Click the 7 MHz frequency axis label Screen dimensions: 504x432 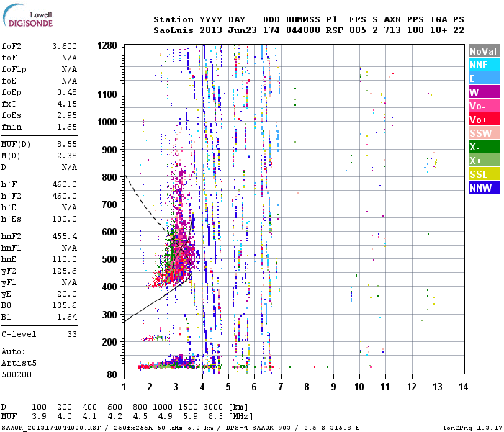pyautogui.click(x=281, y=387)
